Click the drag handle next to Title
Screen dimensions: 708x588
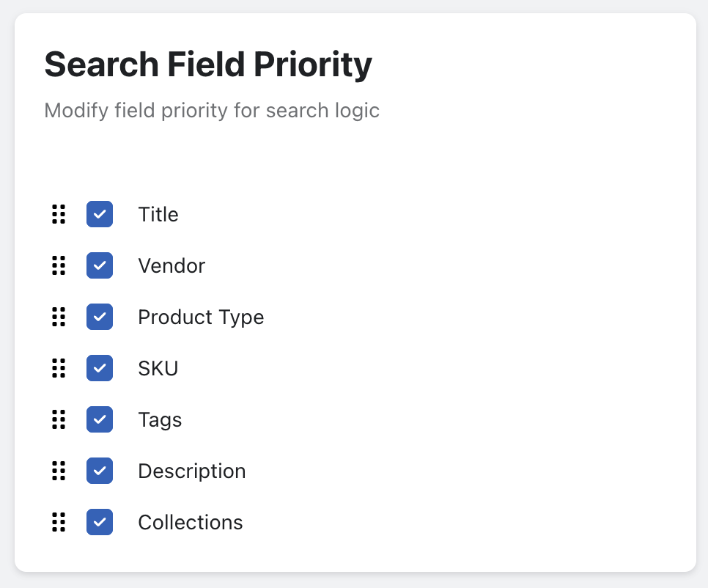point(59,214)
